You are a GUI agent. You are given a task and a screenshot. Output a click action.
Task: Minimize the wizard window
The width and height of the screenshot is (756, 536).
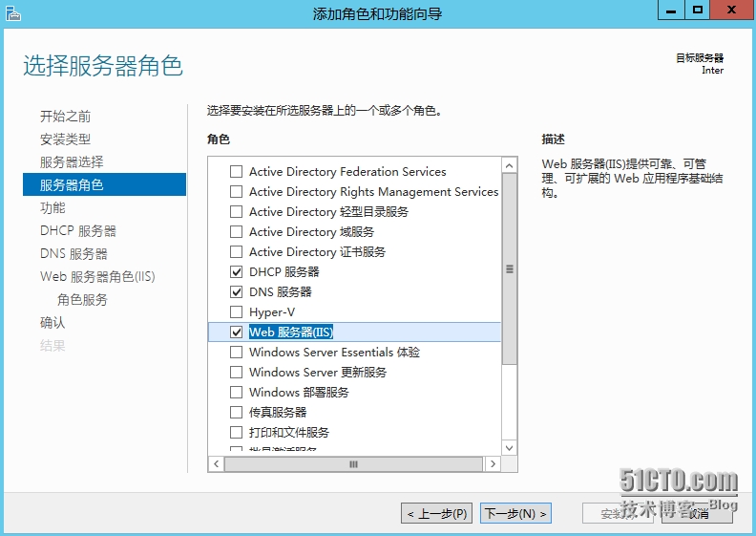click(x=671, y=11)
